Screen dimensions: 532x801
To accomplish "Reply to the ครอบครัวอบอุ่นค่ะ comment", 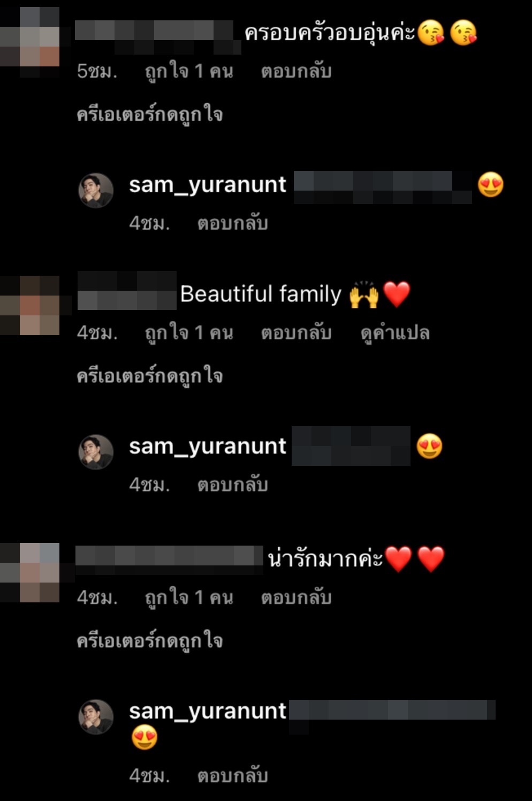I will tap(296, 71).
